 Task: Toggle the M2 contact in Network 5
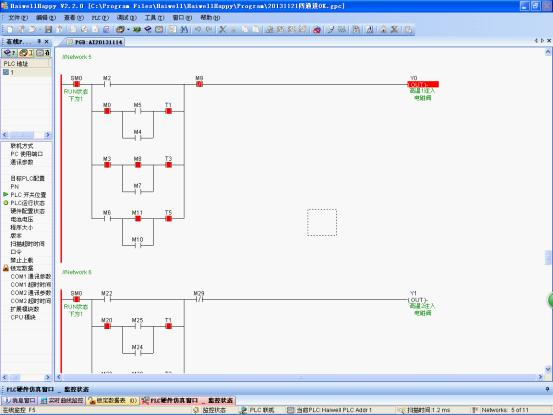coord(107,84)
